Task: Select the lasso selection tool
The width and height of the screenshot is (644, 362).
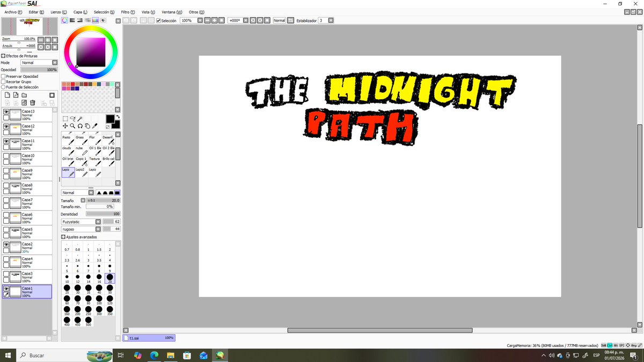Action: click(x=72, y=119)
